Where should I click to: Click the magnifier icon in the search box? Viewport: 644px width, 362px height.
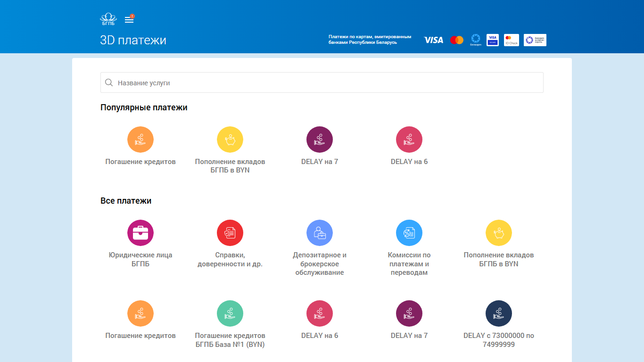(x=109, y=82)
